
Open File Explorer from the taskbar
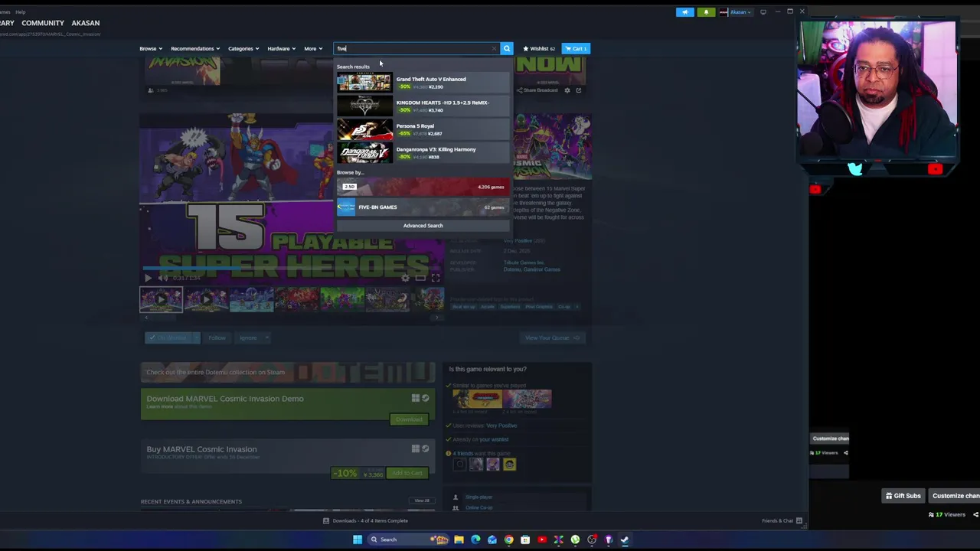[459, 540]
